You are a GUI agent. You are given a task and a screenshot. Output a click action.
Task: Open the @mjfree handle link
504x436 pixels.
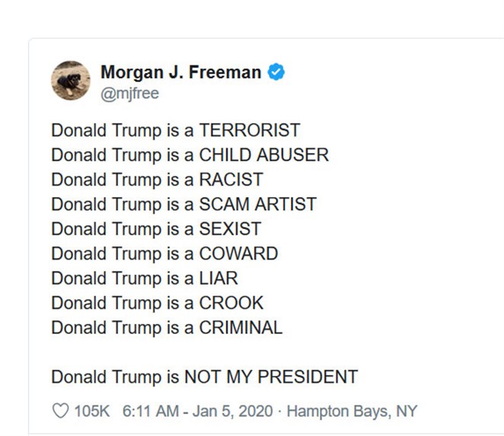129,94
